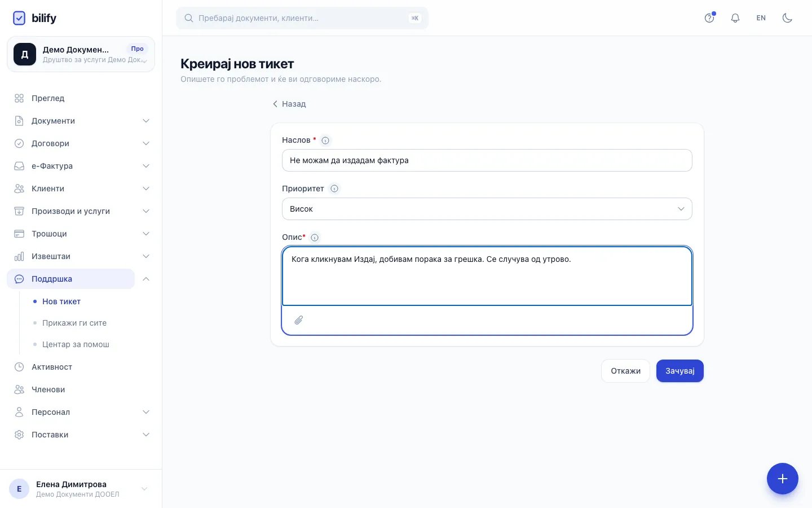This screenshot has height=508, width=812.
Task: Expand the е-Фактура chevron
Action: pos(146,166)
